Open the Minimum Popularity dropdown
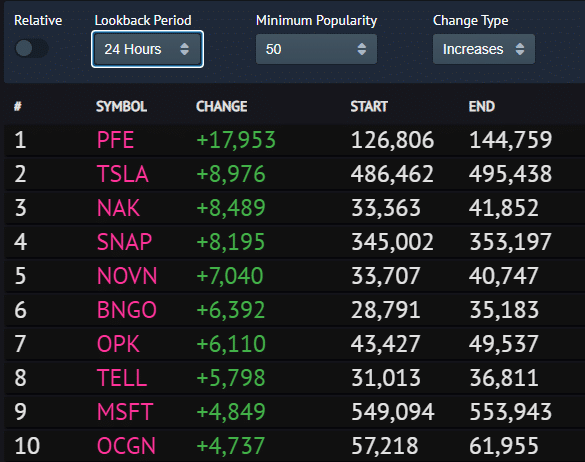Viewport: 585px width, 462px height. (x=316, y=49)
